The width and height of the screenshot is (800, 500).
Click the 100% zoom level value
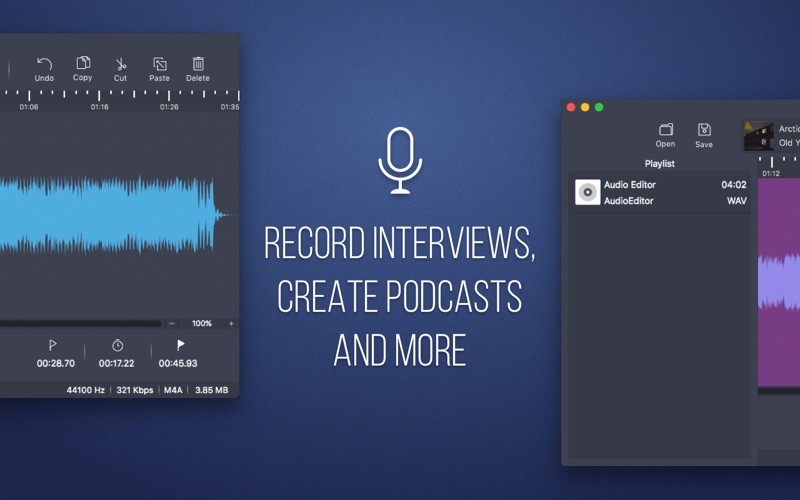[x=202, y=323]
